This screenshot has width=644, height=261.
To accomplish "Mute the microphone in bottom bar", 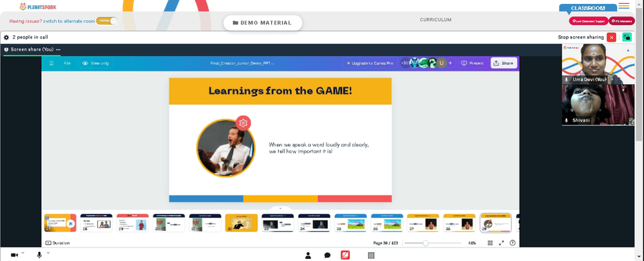I will 39,255.
